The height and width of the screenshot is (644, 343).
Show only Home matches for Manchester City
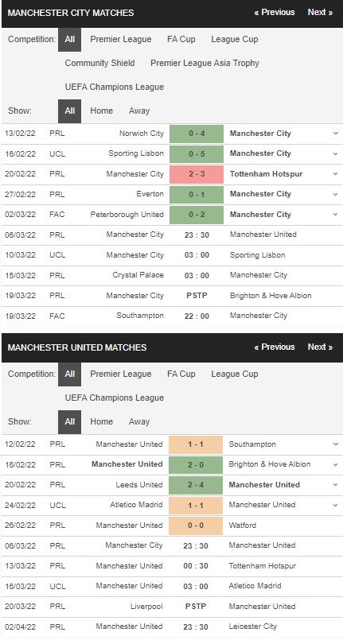[102, 111]
